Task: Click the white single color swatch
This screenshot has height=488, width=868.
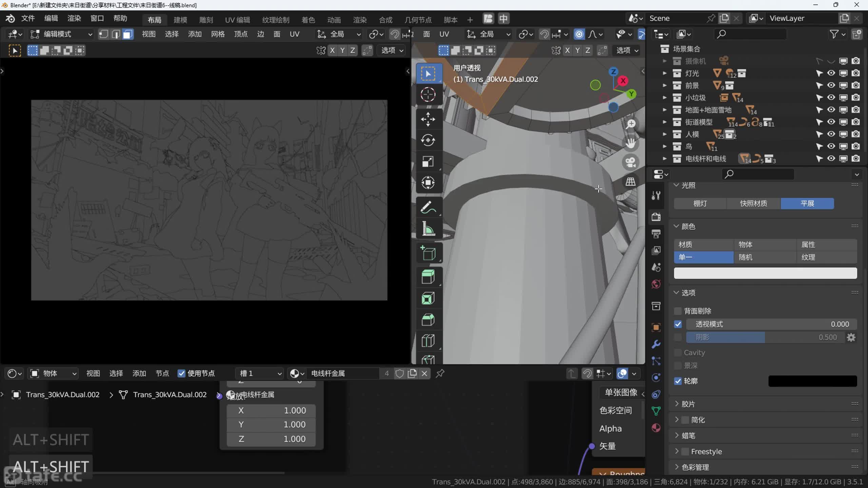Action: (765, 273)
